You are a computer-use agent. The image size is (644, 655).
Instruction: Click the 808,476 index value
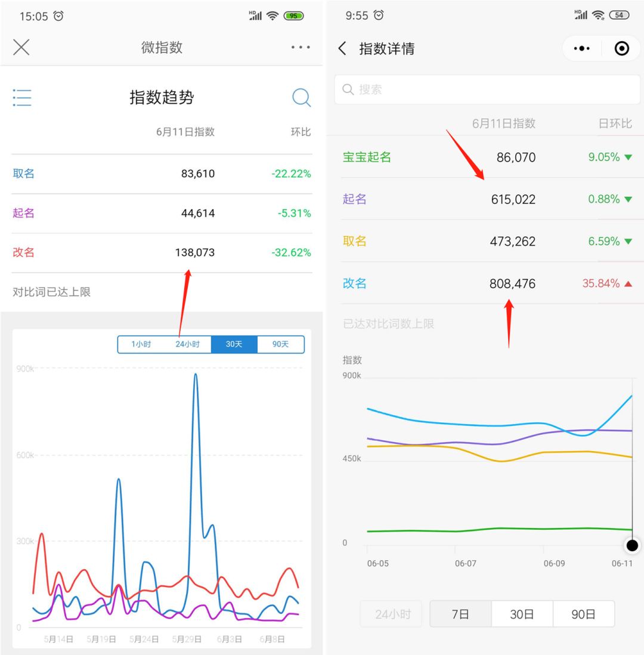pyautogui.click(x=512, y=283)
